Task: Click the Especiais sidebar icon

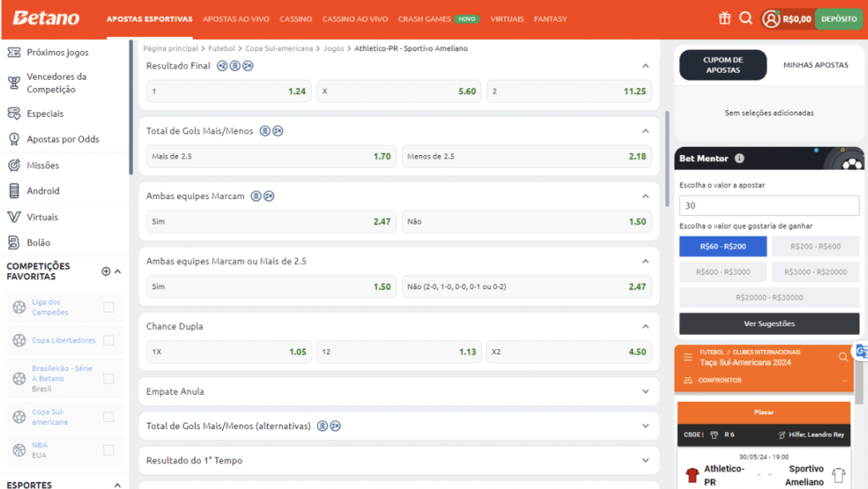Action: pyautogui.click(x=14, y=114)
